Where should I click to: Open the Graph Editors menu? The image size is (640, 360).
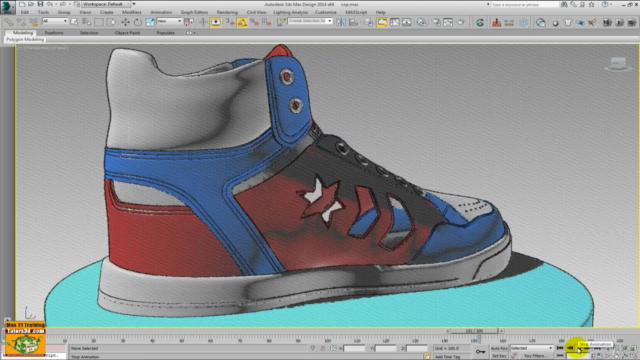tap(194, 12)
